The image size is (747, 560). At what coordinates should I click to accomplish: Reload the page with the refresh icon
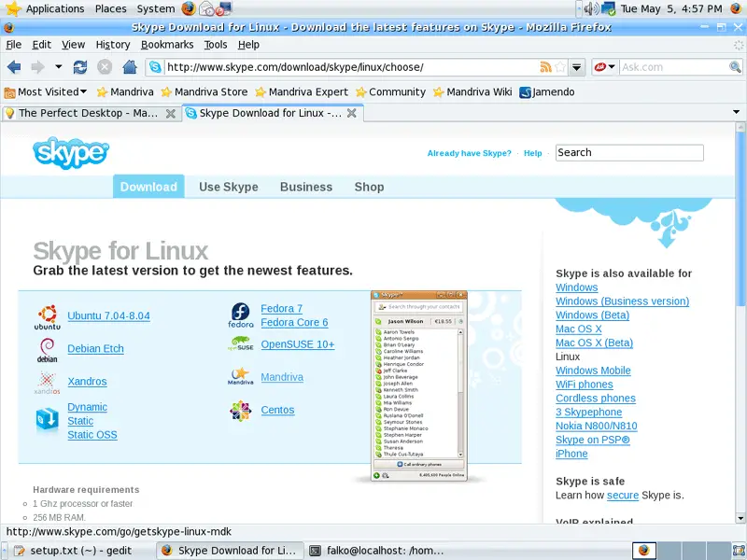coord(80,67)
